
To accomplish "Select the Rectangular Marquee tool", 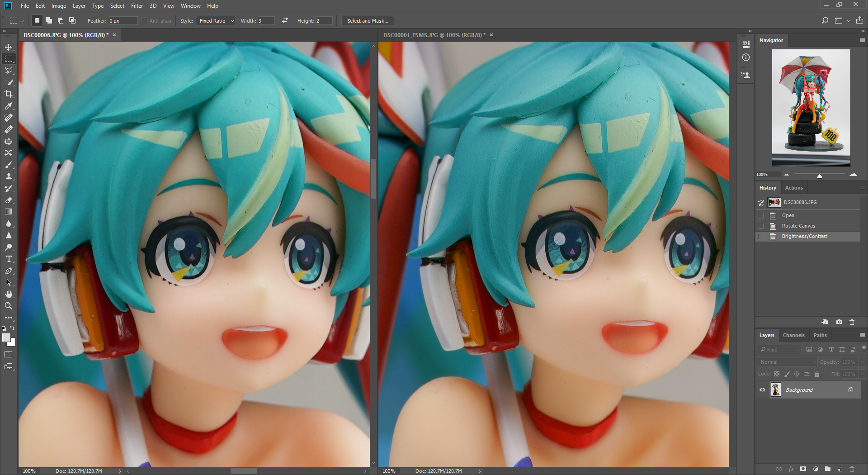I will point(9,59).
